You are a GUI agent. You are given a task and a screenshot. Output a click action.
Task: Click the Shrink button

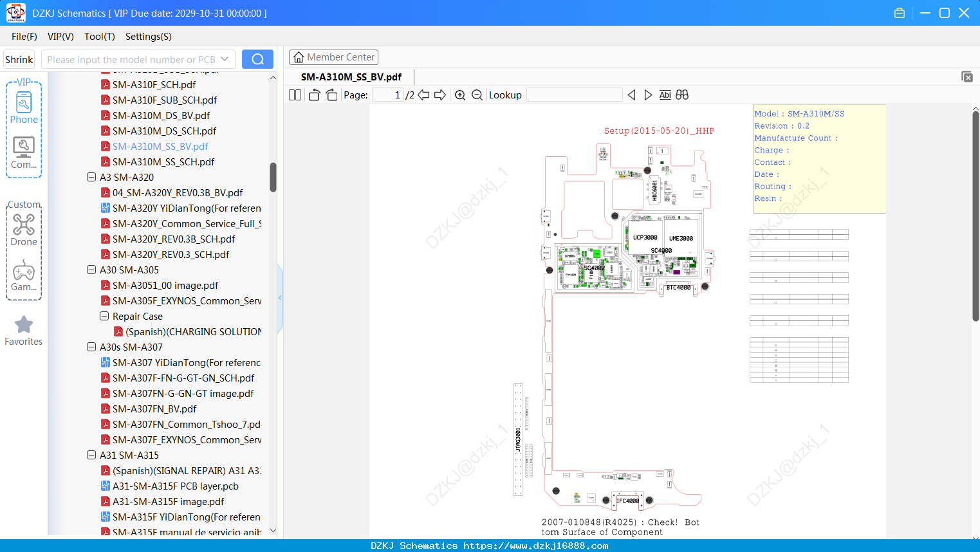pos(19,59)
